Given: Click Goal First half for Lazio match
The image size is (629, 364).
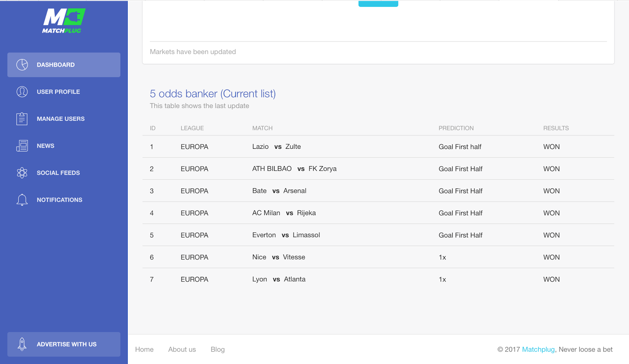Looking at the screenshot, I should (x=460, y=146).
